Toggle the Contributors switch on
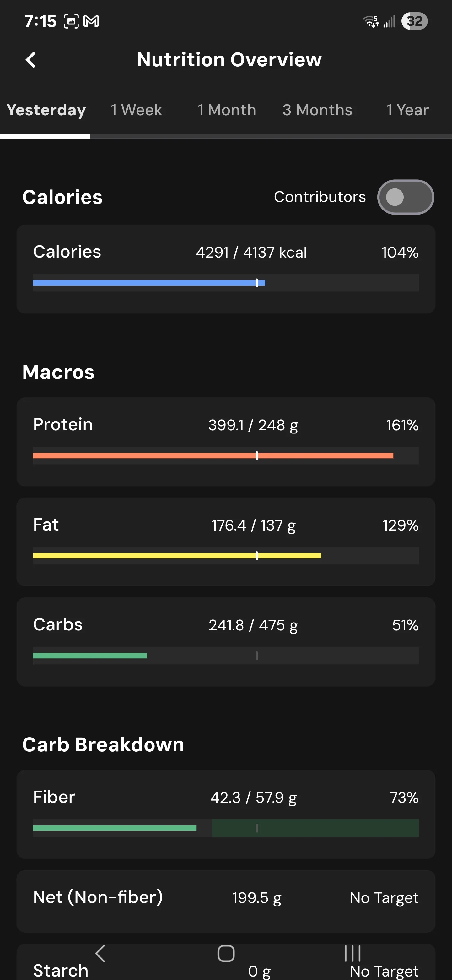 tap(405, 197)
